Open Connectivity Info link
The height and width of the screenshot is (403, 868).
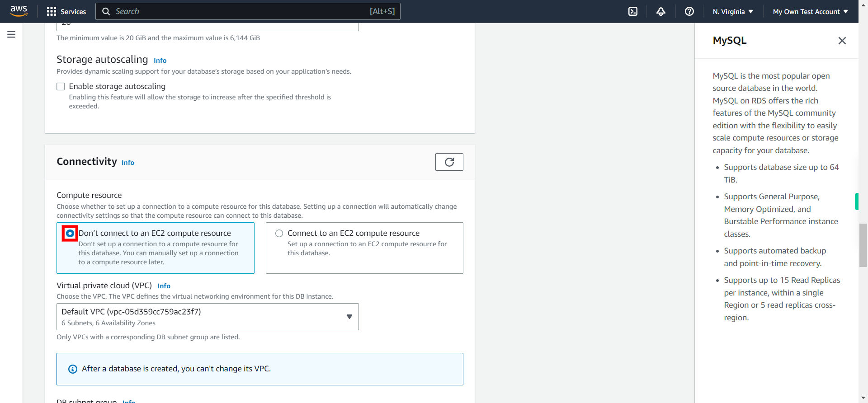[x=128, y=163]
